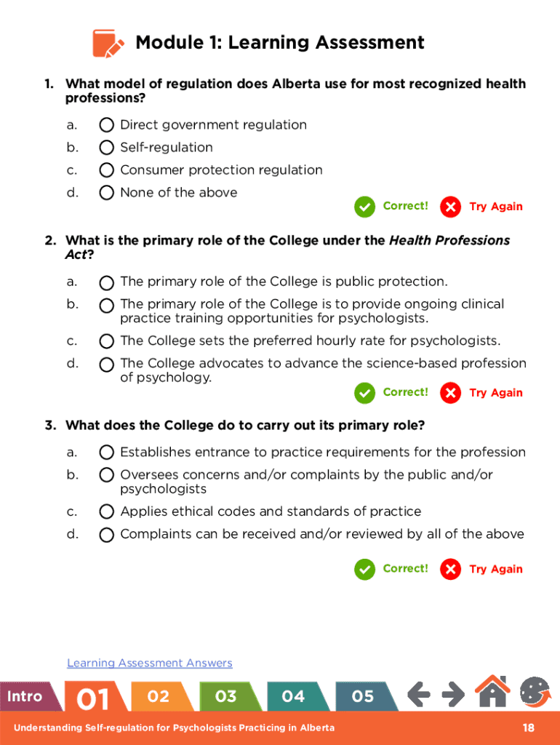Switch to the Intro tab
The width and height of the screenshot is (560, 745).
23,696
